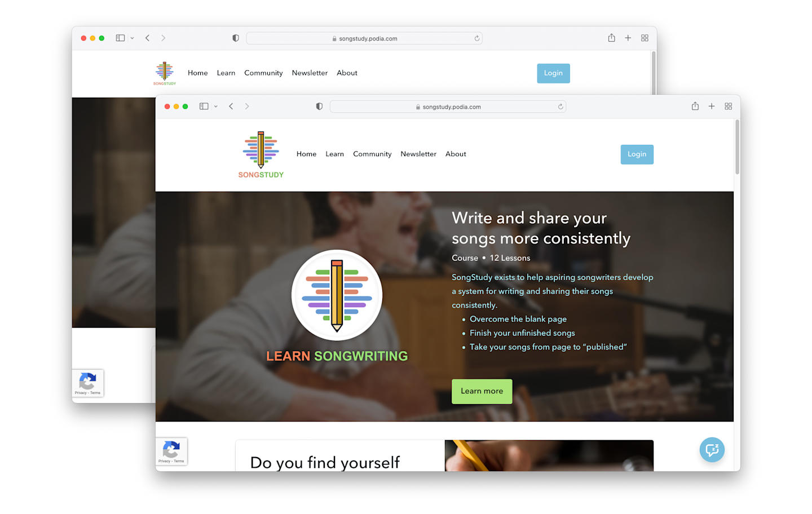Click the front window's address bar
Image resolution: width=812 pixels, height=514 pixels.
[x=448, y=107]
